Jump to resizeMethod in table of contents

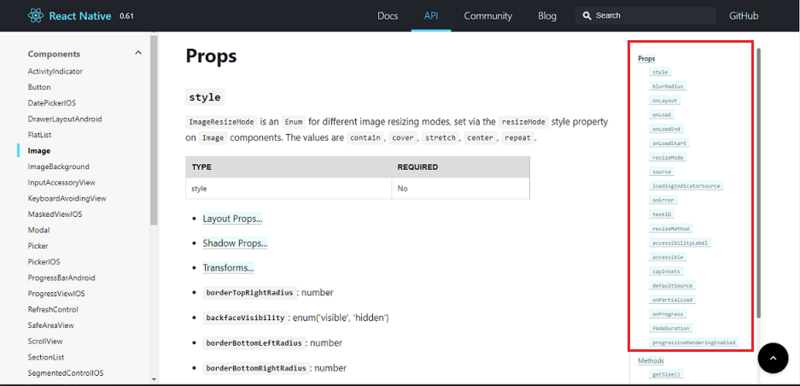(x=671, y=229)
